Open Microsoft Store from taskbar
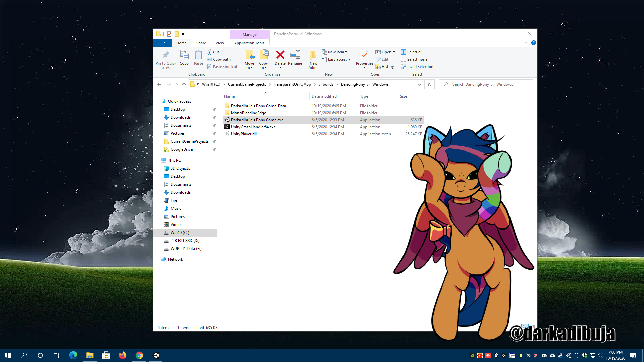 (106, 355)
